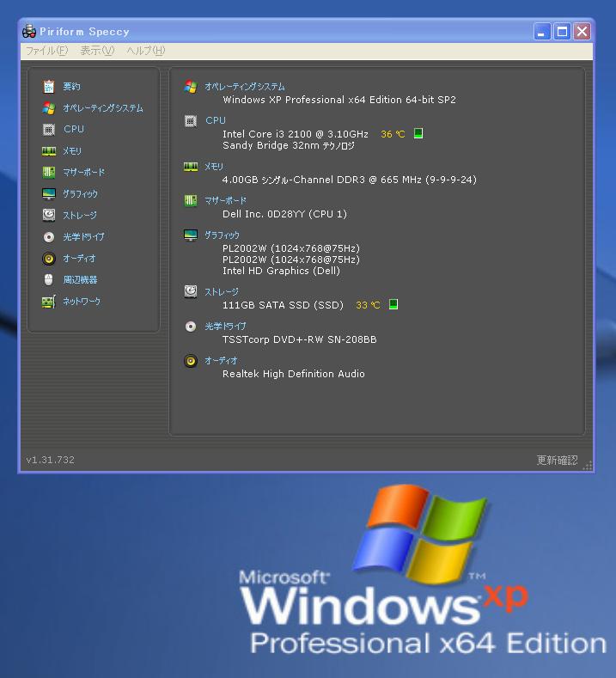Open the 表示(V) menu
This screenshot has height=678, width=616.
[97, 51]
